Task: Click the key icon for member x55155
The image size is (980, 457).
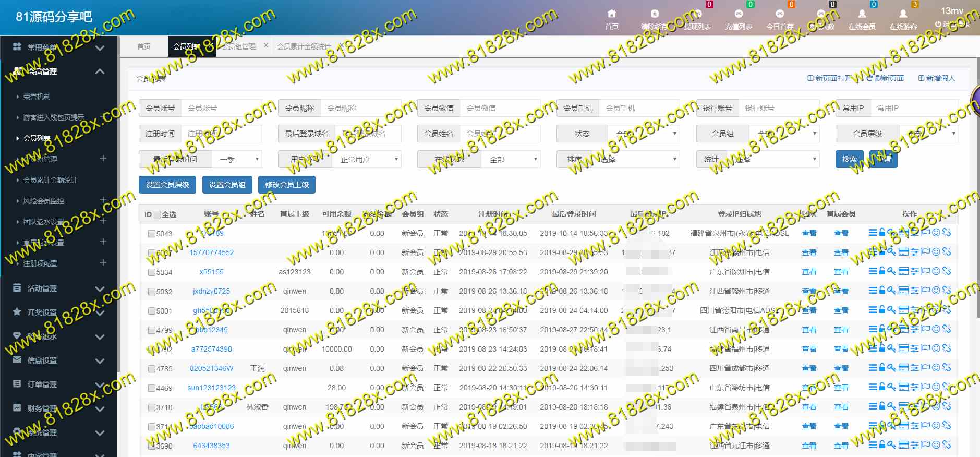Action: pos(891,271)
